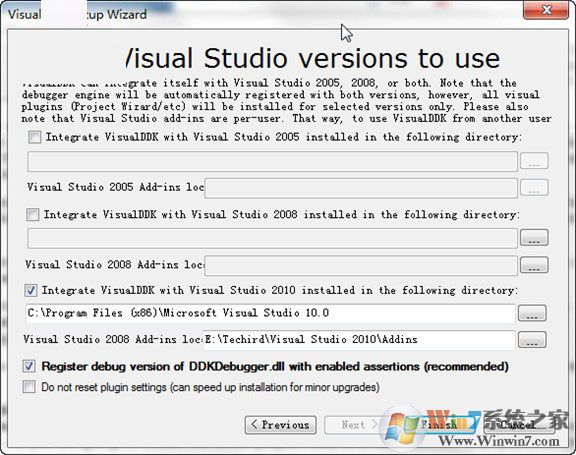This screenshot has height=455, width=576.
Task: Browse for Visual Studio 2008 install directory
Action: click(x=534, y=238)
